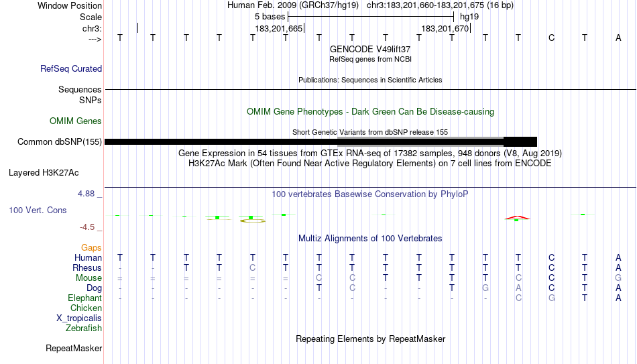Click the Layered H3K27Ac track label
637x364 pixels.
pos(44,173)
